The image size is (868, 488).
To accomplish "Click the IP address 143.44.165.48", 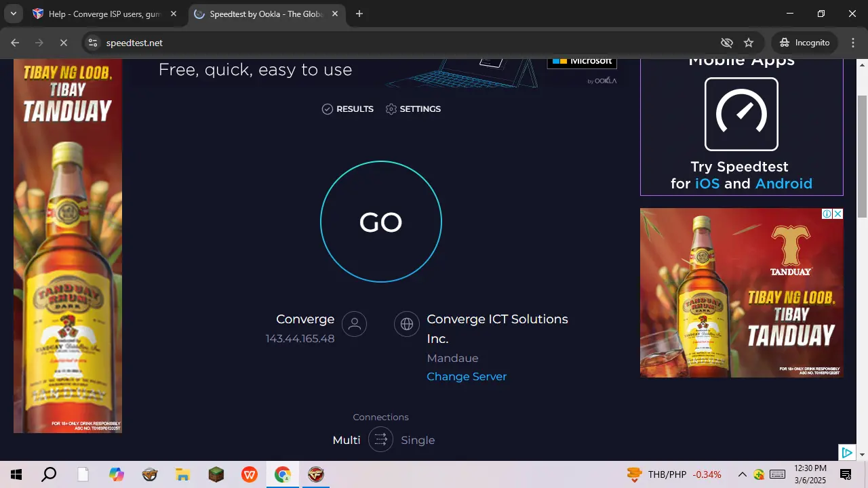I will click(300, 339).
